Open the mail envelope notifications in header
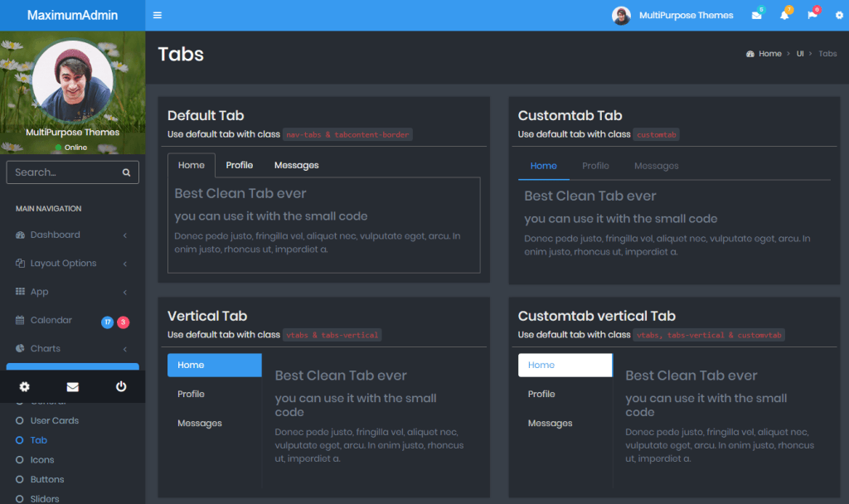The height and width of the screenshot is (504, 849). click(x=756, y=15)
